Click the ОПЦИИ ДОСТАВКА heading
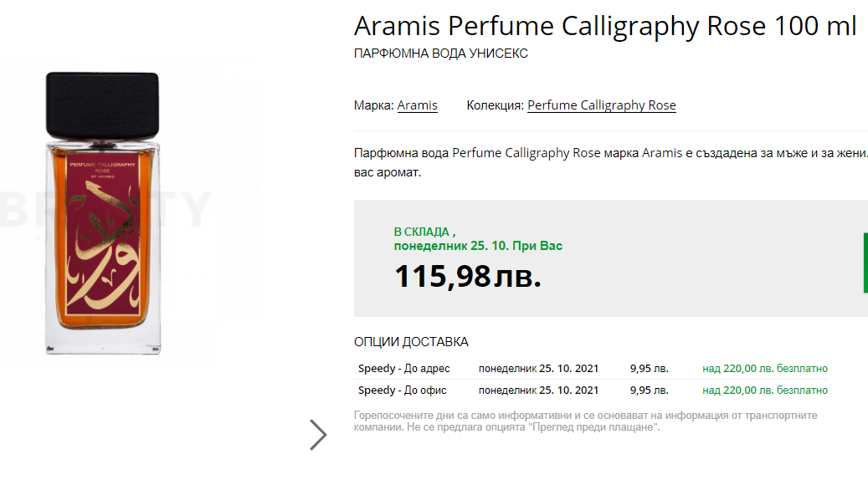This screenshot has width=868, height=490. [411, 342]
